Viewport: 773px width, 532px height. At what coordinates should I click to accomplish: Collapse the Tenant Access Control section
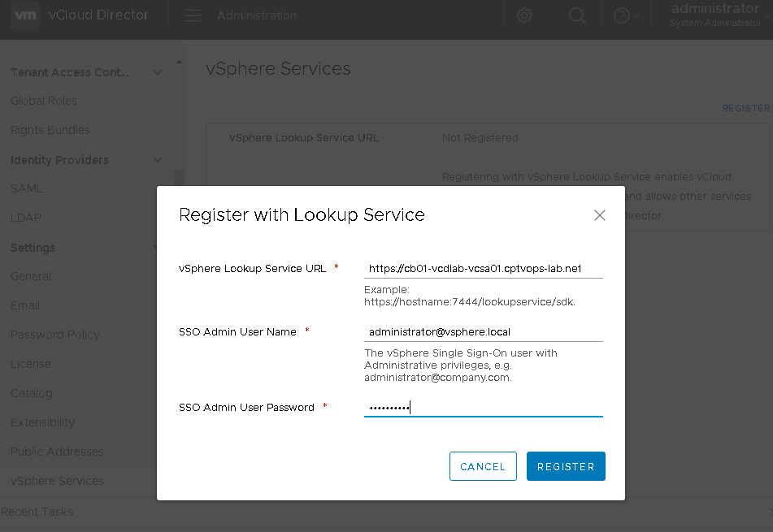[157, 71]
